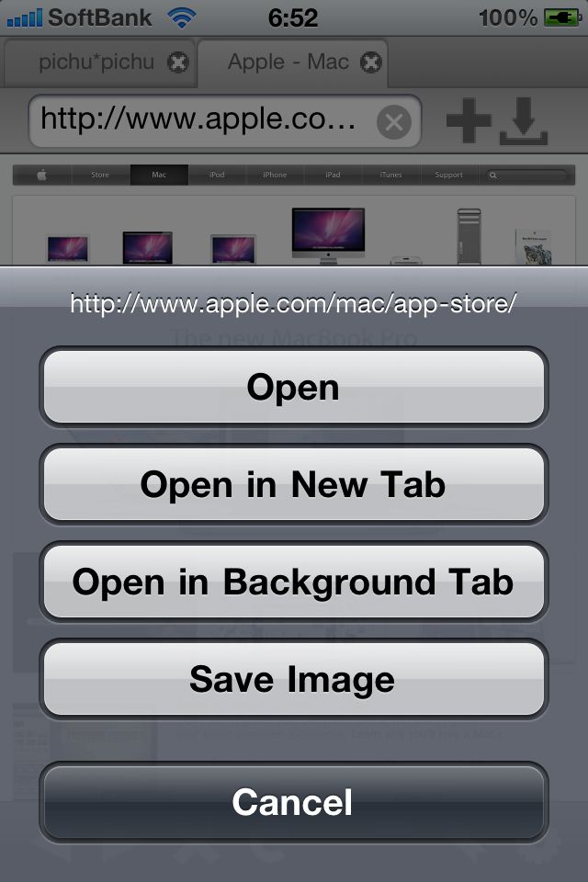Tap the address bar URL field
This screenshot has width=588, height=882.
[225, 121]
